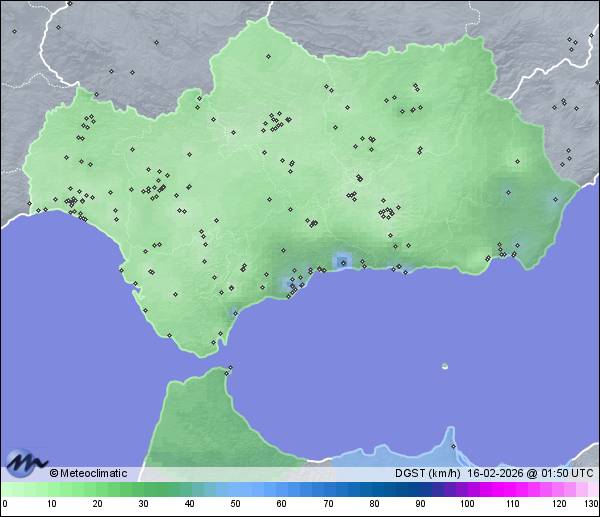The height and width of the screenshot is (517, 600).
Task: Click the Meteoclimatic wave logo icon
Action: click(x=24, y=463)
